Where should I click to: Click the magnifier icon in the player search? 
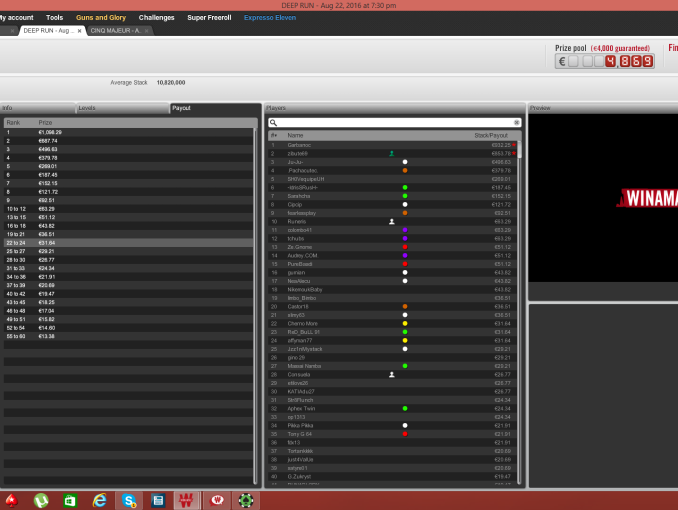pos(273,122)
